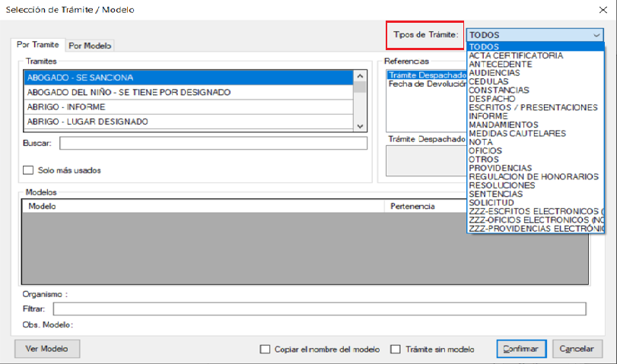
Task: Focus the Filtrar input field
Action: coord(320,309)
